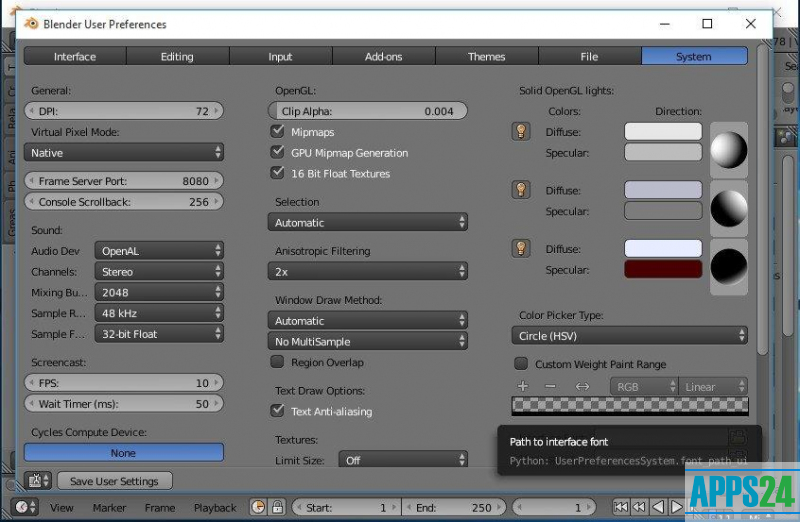Remove color ramp stop with minus icon

(x=551, y=386)
